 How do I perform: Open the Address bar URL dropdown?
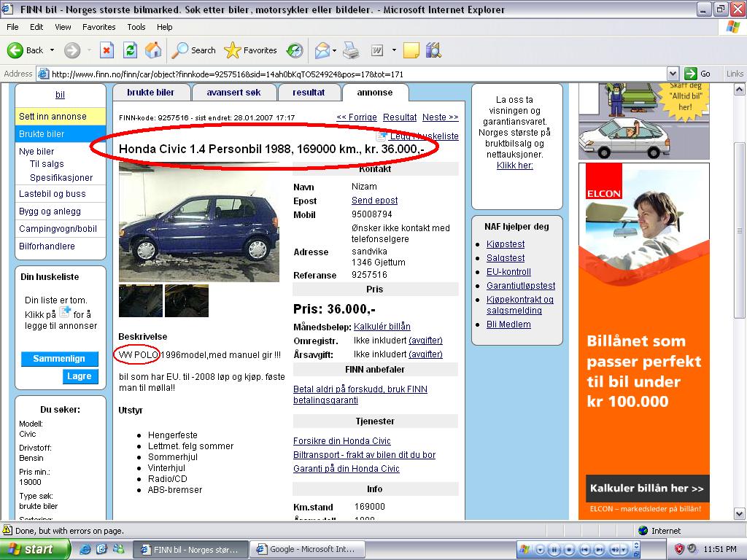pos(673,74)
